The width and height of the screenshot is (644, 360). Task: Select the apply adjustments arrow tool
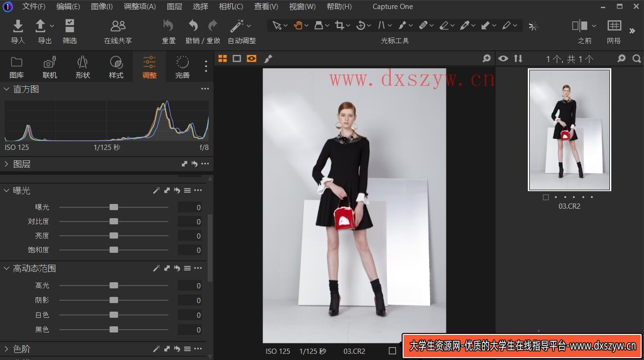[x=486, y=26]
